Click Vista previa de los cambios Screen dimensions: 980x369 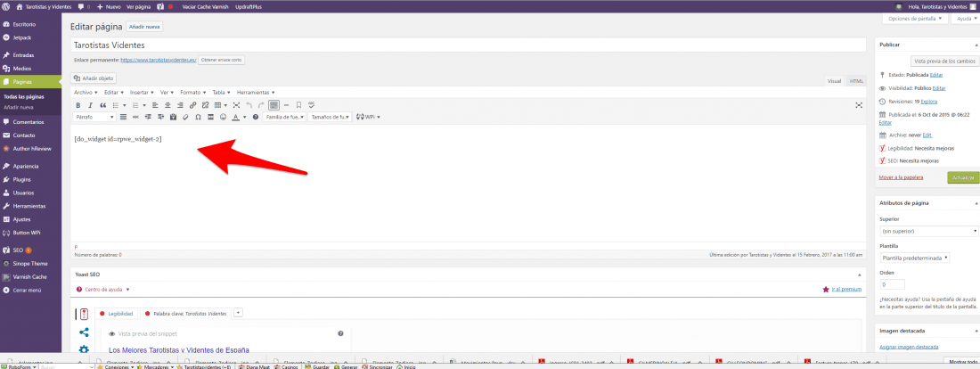click(x=943, y=61)
